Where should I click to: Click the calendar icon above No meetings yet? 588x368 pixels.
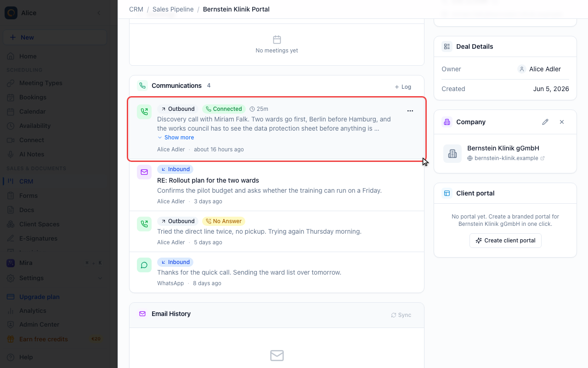tap(277, 40)
